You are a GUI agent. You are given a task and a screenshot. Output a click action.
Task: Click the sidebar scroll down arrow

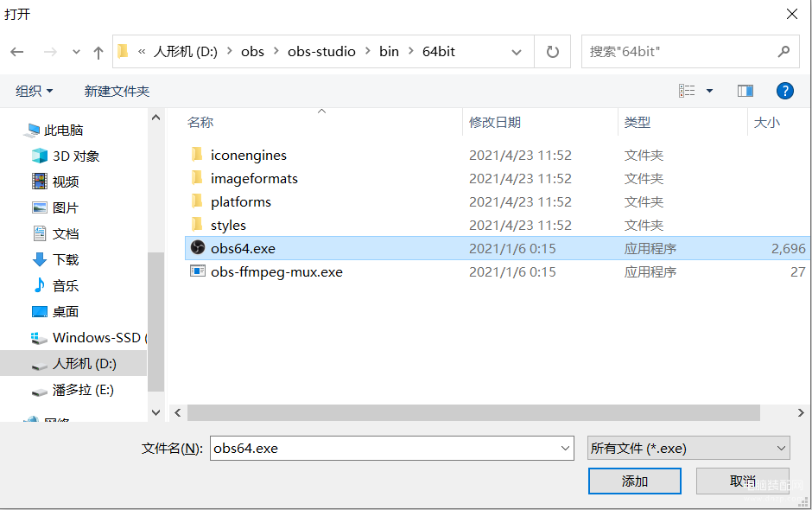tap(155, 412)
